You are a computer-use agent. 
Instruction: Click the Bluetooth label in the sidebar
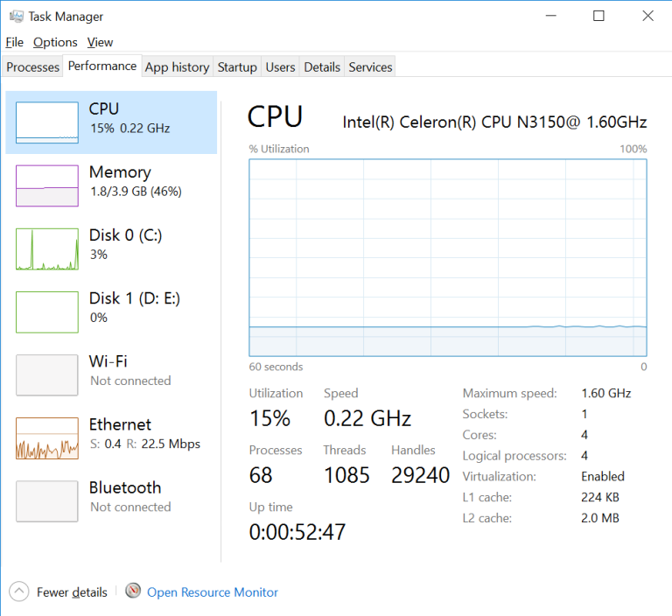[125, 487]
